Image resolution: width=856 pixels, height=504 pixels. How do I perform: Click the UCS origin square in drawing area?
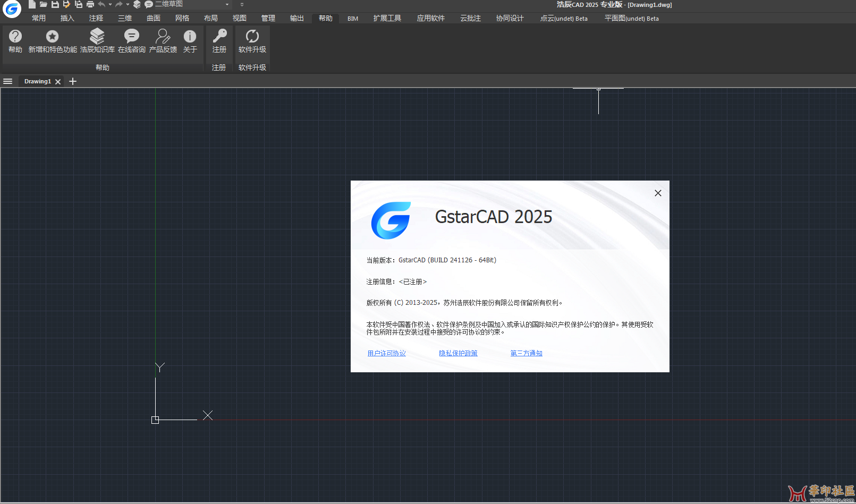point(155,420)
